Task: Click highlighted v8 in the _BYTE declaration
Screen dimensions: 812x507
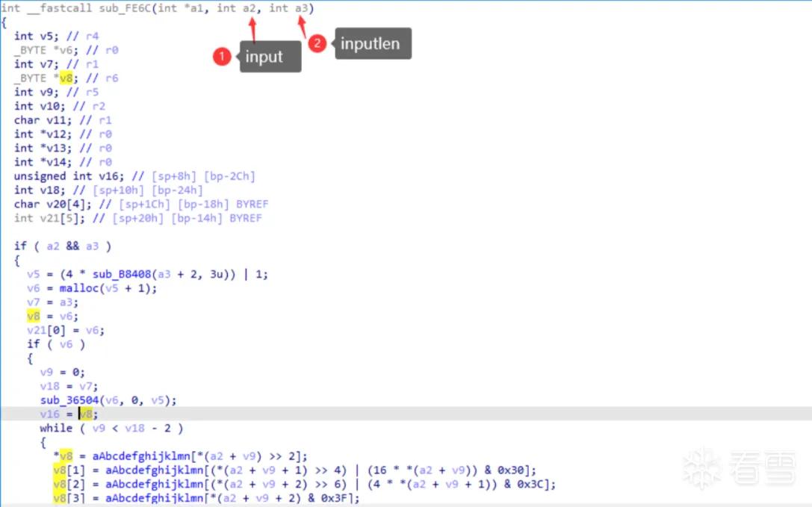Action: click(66, 78)
